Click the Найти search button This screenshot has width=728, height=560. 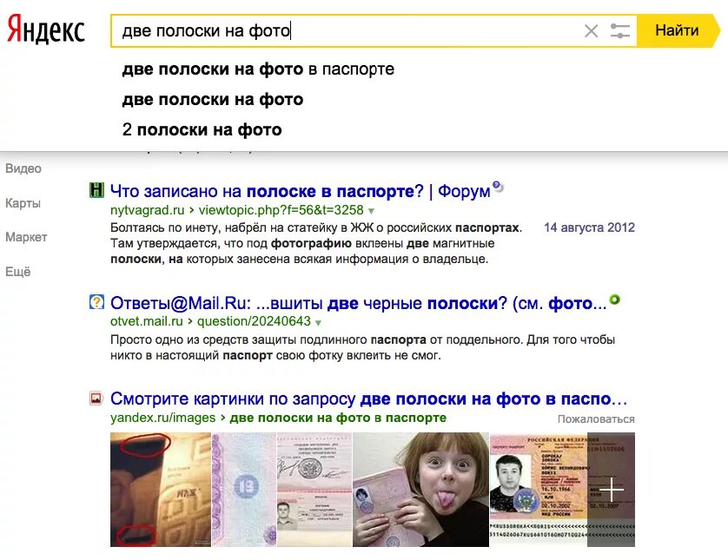(678, 30)
